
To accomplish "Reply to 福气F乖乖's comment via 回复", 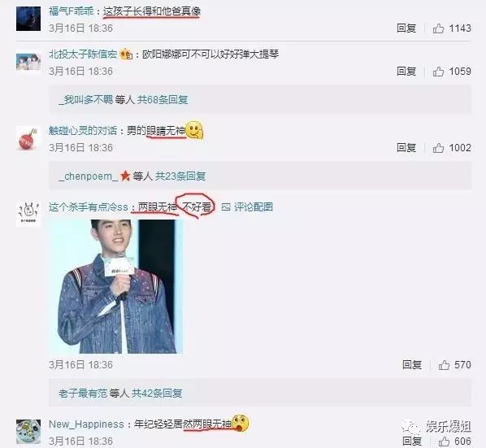I will coord(406,28).
